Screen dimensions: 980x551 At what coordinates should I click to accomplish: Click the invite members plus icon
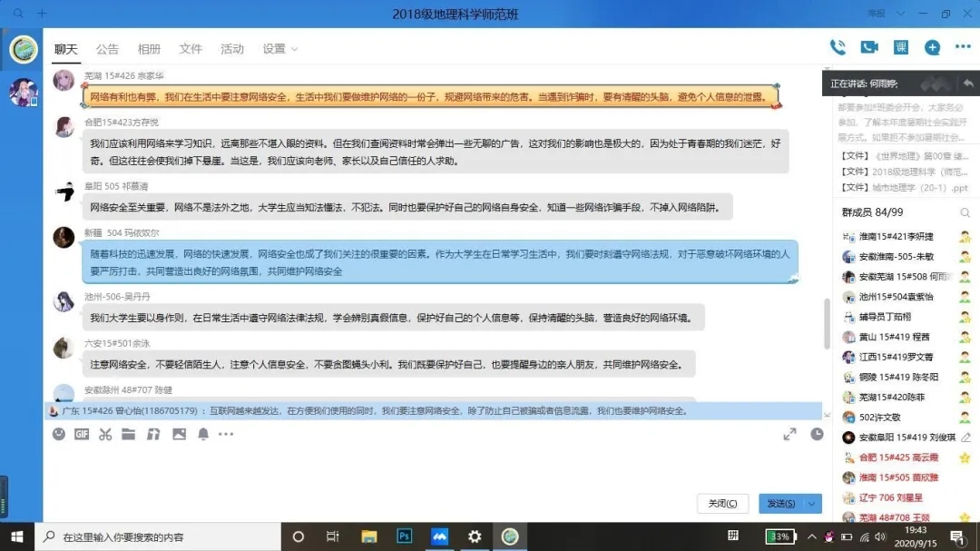(x=932, y=48)
